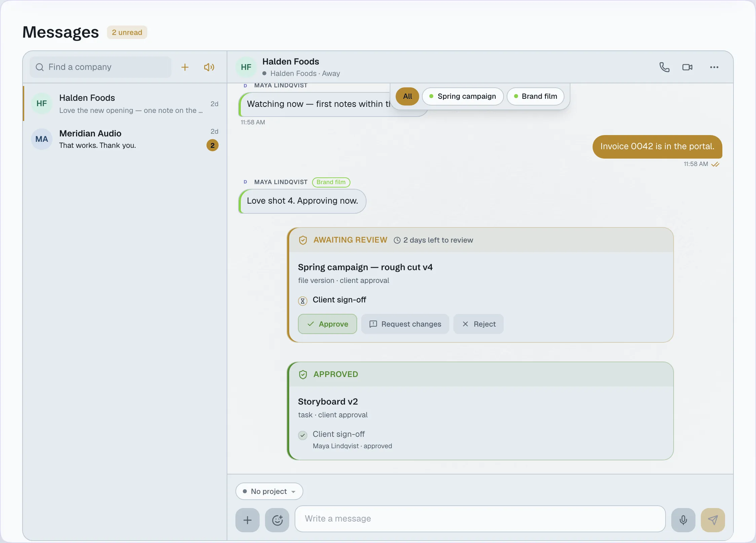Viewport: 756px width, 543px height.
Task: Click the send message paper plane button
Action: [x=713, y=520]
